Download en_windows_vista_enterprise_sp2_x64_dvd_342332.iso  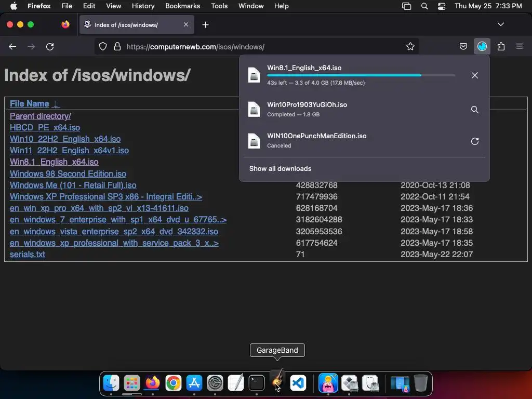click(114, 231)
